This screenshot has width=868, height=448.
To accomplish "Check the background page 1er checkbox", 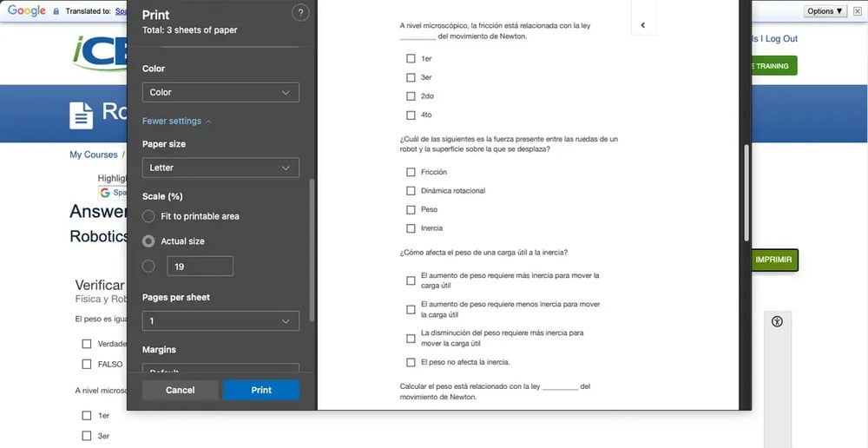I will 86,415.
